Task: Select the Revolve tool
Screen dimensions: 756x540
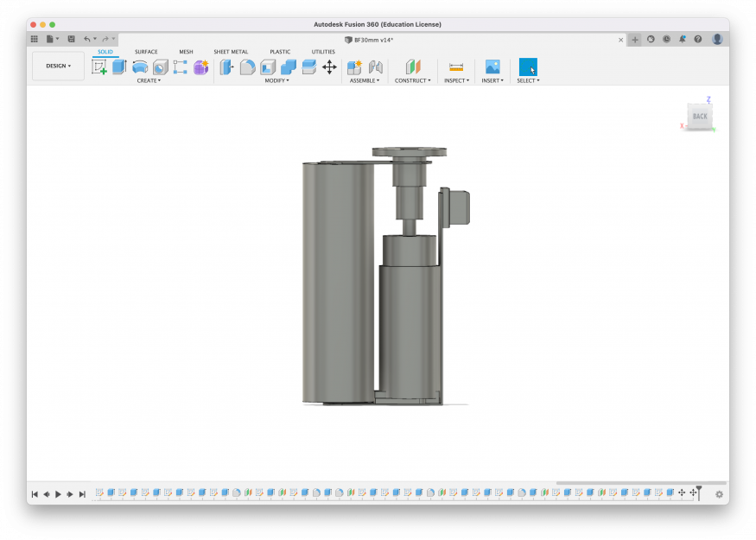Action: [x=140, y=67]
